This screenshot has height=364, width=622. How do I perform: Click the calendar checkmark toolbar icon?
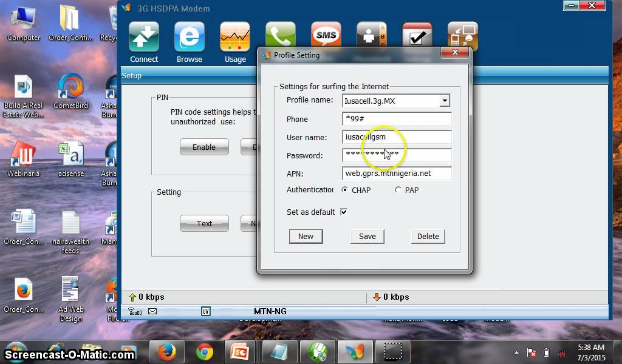coord(417,35)
